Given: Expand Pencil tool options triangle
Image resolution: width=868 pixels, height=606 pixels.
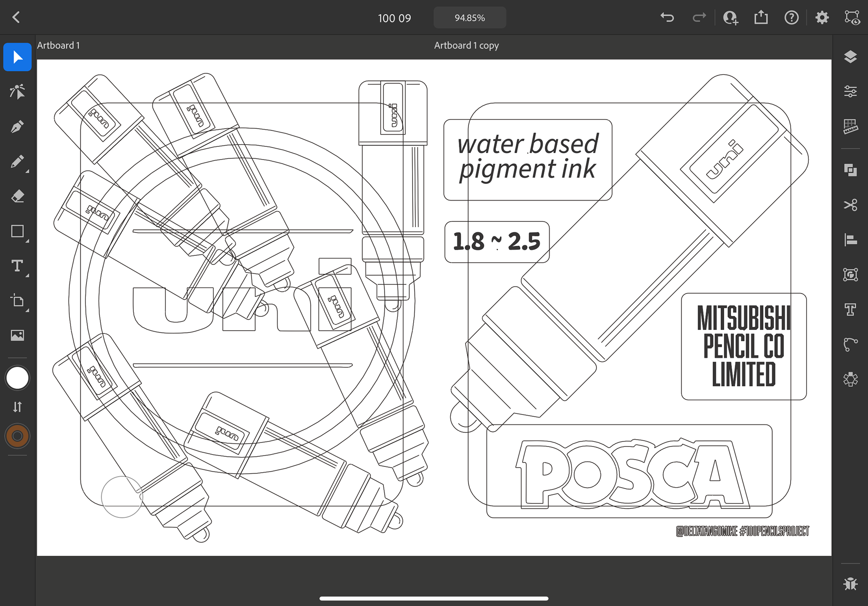Looking at the screenshot, I should (27, 171).
